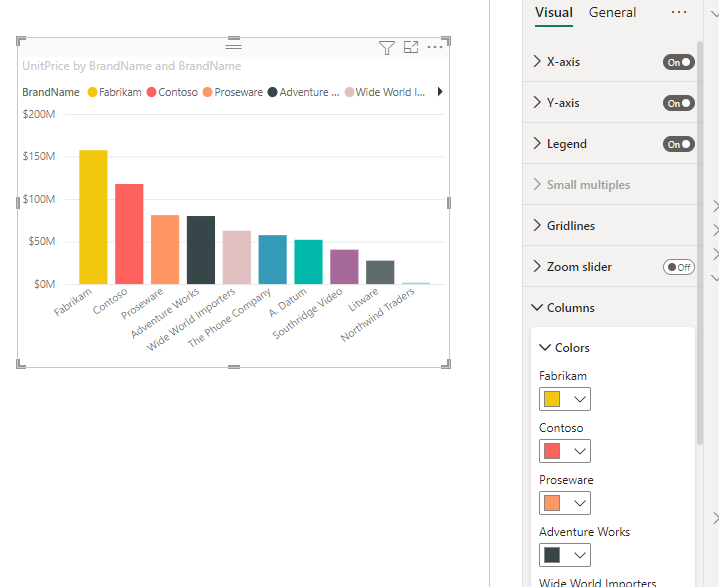Expand the Gridlines section
Image resolution: width=719 pixels, height=587 pixels.
(x=537, y=225)
